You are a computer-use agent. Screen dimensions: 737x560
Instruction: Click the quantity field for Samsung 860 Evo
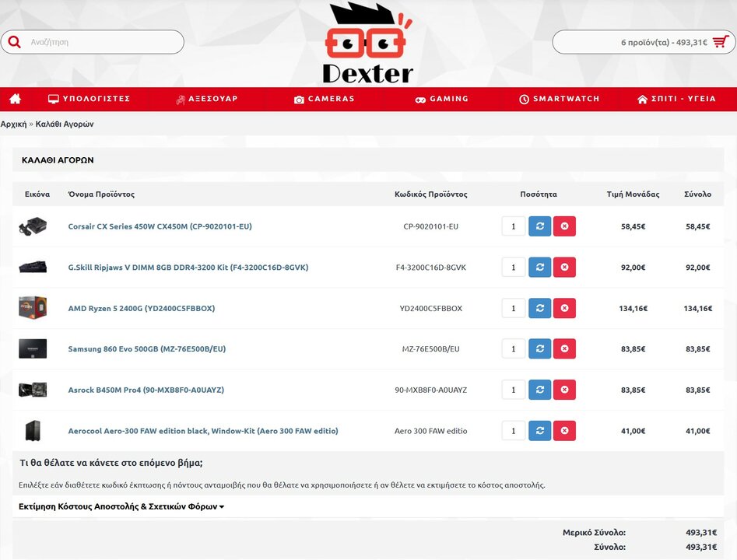click(514, 349)
